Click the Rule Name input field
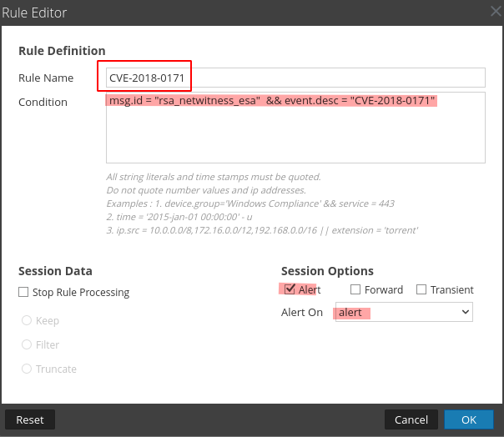The width and height of the screenshot is (504, 437). (x=295, y=78)
